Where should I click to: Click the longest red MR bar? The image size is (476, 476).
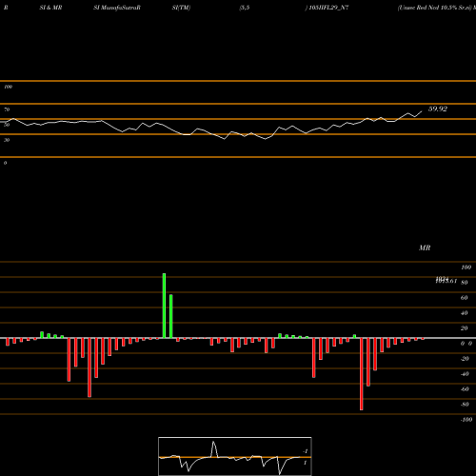(x=362, y=374)
